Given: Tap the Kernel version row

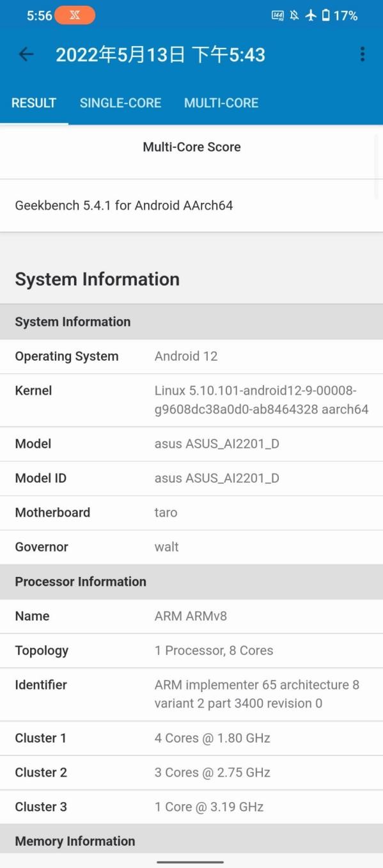Looking at the screenshot, I should [x=191, y=400].
